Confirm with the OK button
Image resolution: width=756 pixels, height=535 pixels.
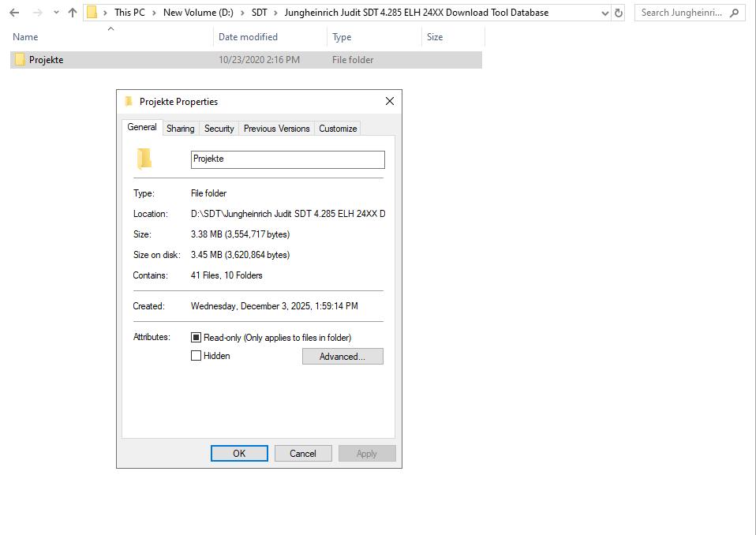tap(239, 454)
